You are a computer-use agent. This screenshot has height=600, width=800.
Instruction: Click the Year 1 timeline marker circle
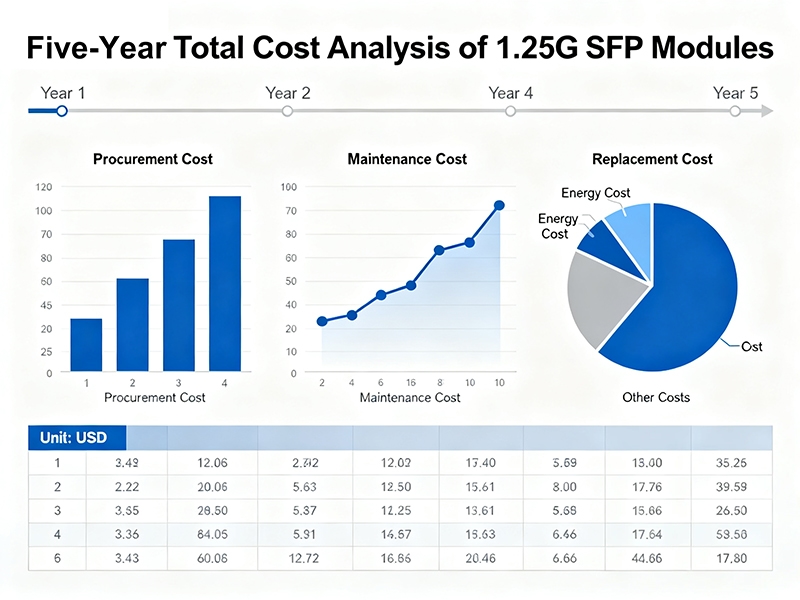[62, 111]
